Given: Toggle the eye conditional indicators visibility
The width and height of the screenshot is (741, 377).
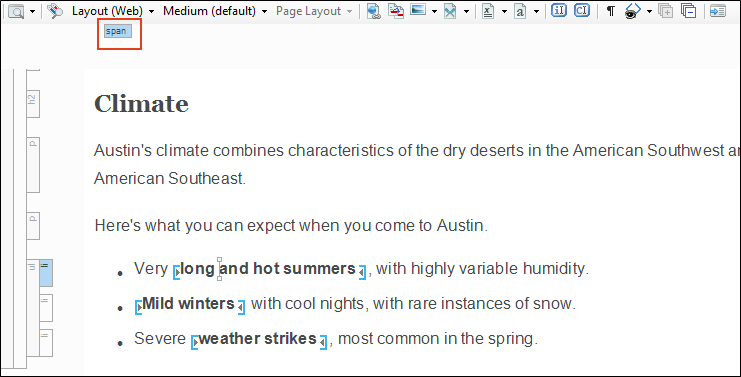Looking at the screenshot, I should pyautogui.click(x=632, y=11).
